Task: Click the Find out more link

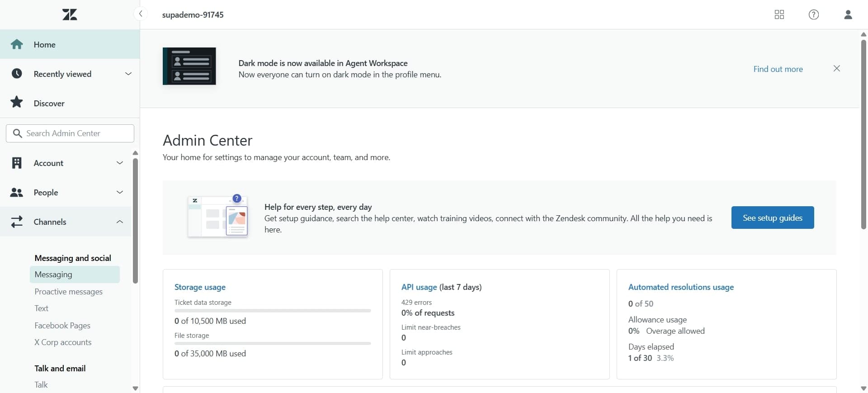Action: 778,69
